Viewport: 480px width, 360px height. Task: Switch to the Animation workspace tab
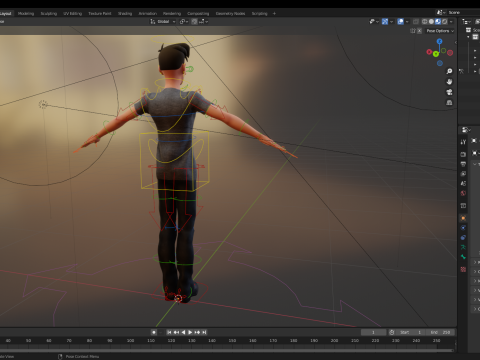148,13
